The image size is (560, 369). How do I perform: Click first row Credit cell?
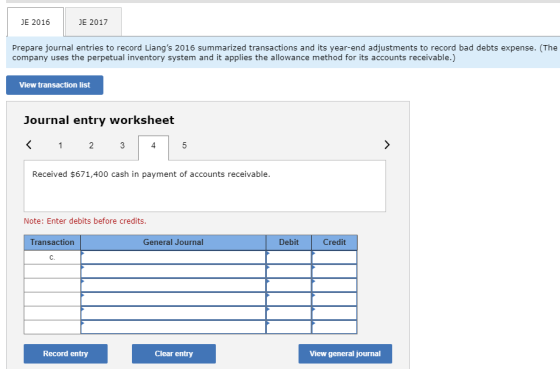(334, 258)
